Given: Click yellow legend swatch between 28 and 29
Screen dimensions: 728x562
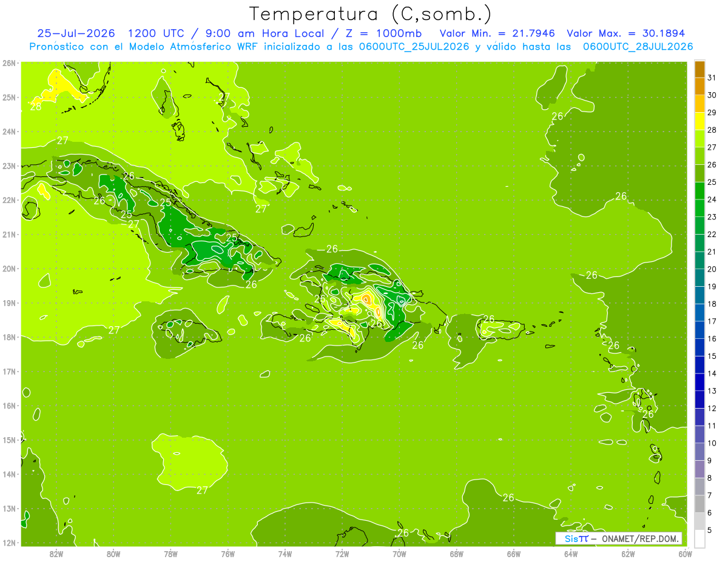Looking at the screenshot, I should tap(699, 121).
